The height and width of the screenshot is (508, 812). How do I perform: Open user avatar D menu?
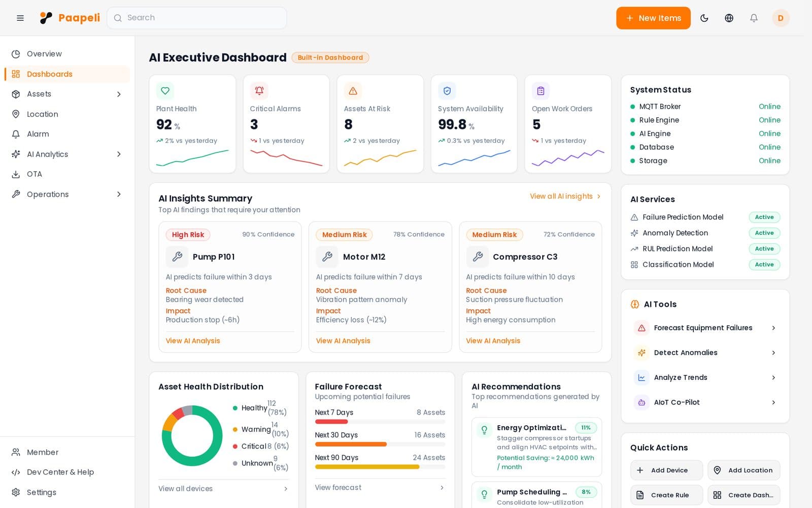point(781,18)
